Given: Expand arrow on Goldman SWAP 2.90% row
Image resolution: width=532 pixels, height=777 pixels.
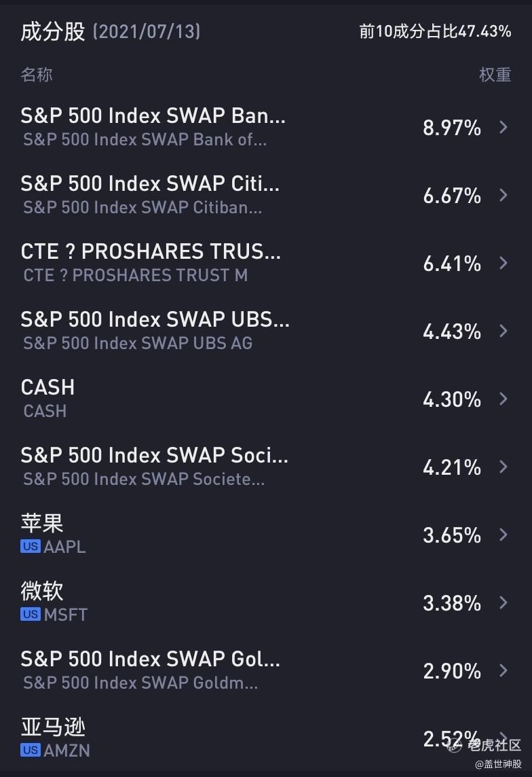Looking at the screenshot, I should point(503,670).
